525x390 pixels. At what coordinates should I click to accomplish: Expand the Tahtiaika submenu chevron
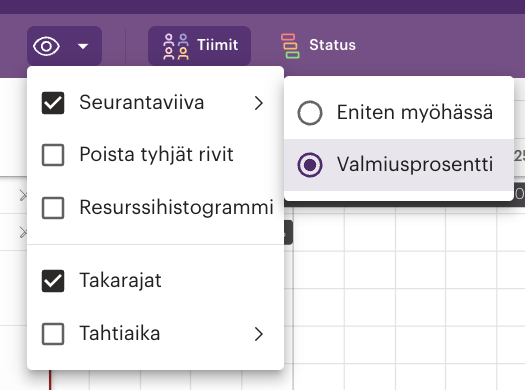pyautogui.click(x=258, y=334)
